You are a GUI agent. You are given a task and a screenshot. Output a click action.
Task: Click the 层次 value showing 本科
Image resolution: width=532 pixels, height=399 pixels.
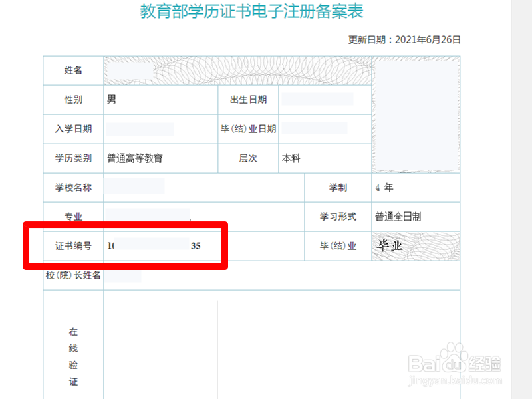(289, 158)
